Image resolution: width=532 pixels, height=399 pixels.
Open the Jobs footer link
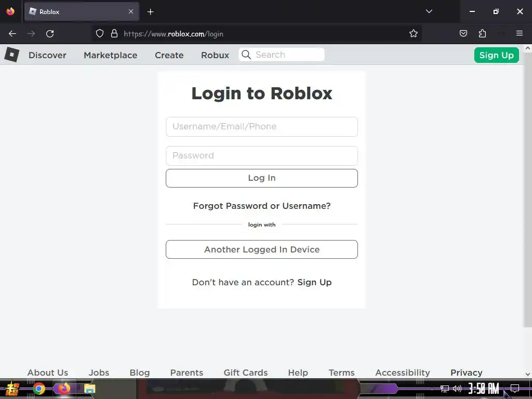point(99,373)
